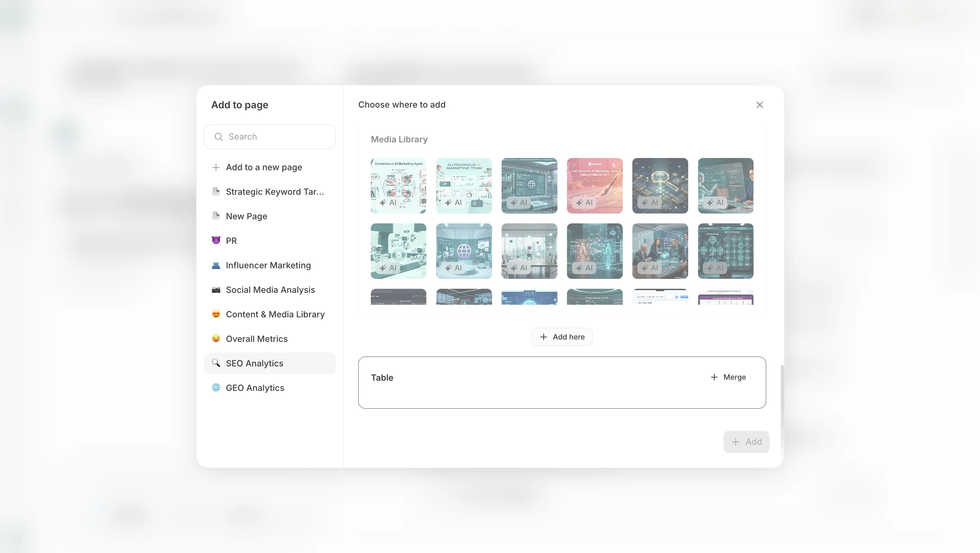980x553 pixels.
Task: Select the purple globe hologram thumbnail
Action: (464, 251)
